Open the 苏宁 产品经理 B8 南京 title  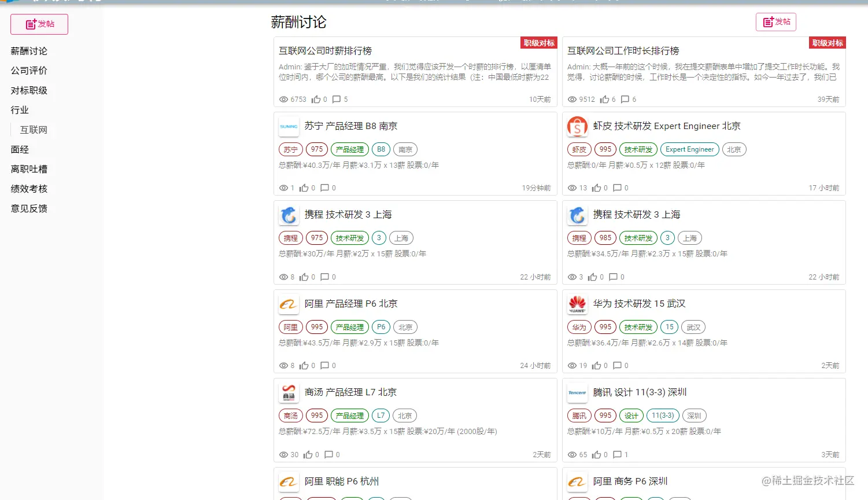click(351, 126)
